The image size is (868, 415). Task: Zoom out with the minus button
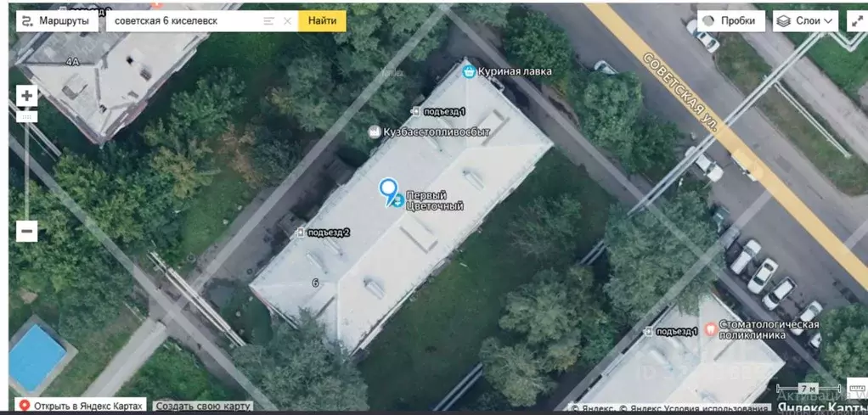point(26,231)
